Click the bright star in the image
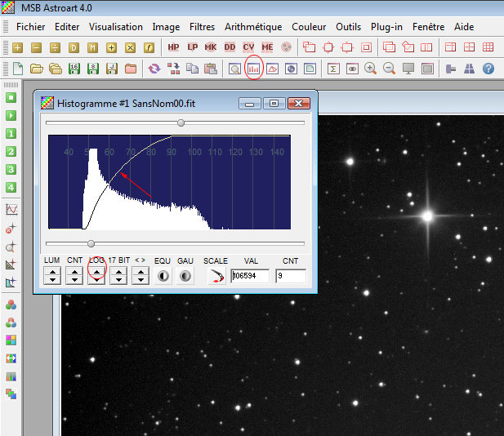This screenshot has width=504, height=436. click(427, 216)
